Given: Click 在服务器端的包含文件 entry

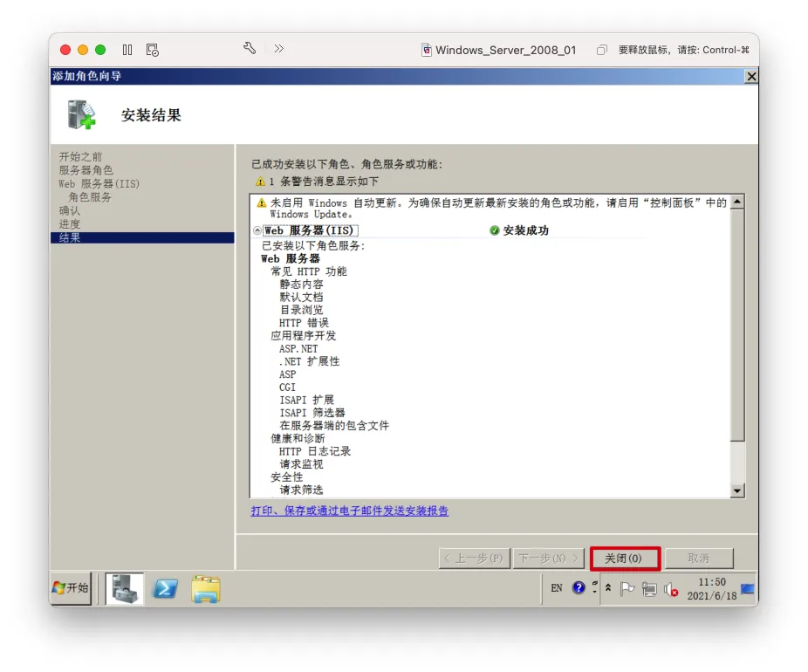Looking at the screenshot, I should (334, 426).
